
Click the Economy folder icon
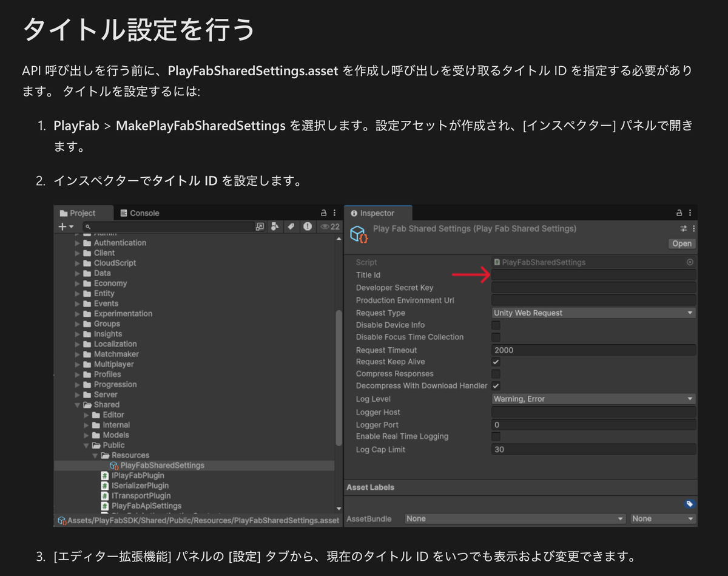(87, 283)
